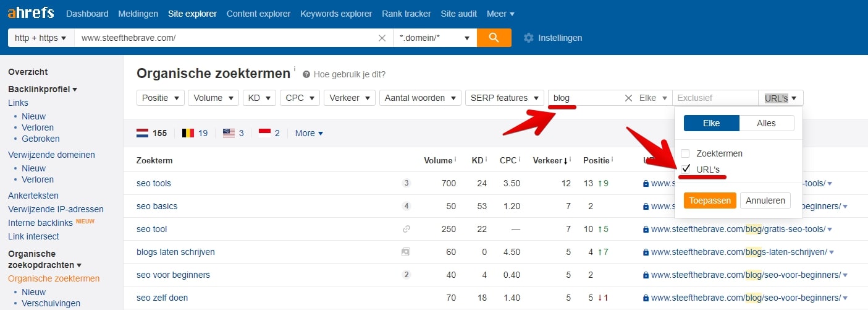Image resolution: width=868 pixels, height=310 pixels.
Task: Select the Elke toggle option
Action: (711, 123)
